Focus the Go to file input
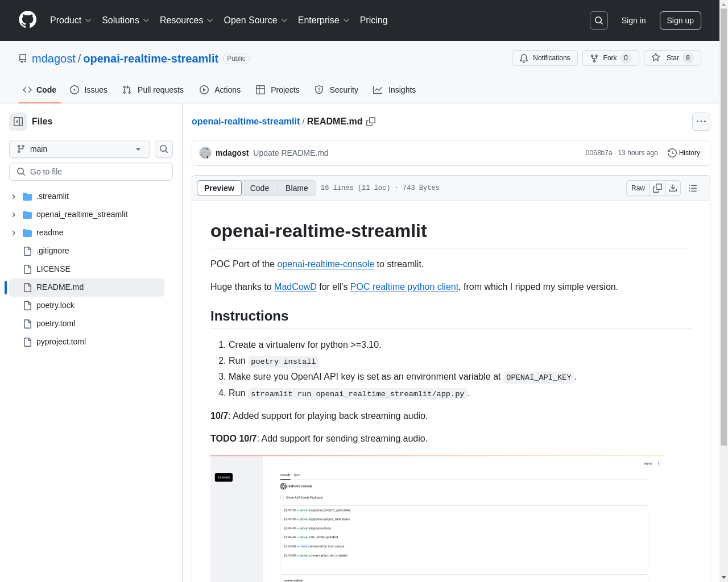This screenshot has height=582, width=728. pos(91,172)
